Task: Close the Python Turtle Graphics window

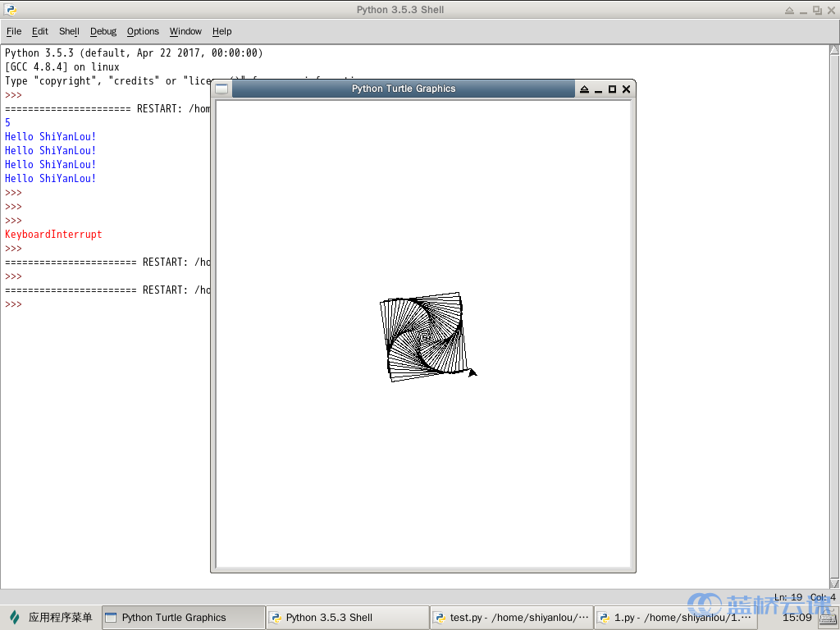Action: pyautogui.click(x=626, y=89)
